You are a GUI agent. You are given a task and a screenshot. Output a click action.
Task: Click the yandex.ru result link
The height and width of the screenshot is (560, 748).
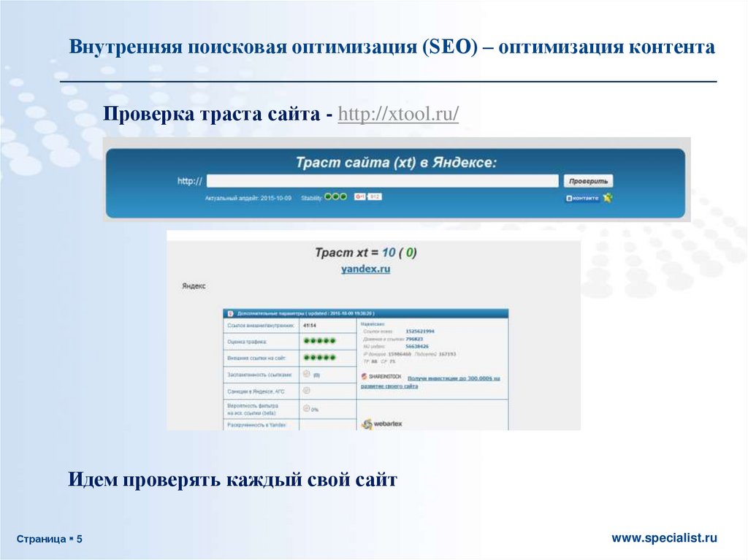365,269
